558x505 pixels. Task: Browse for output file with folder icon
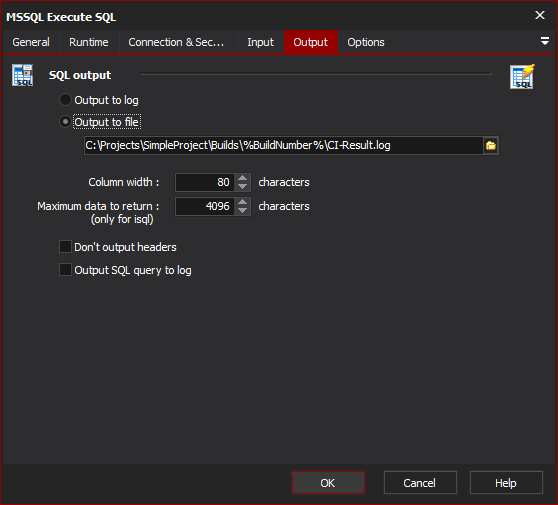[491, 146]
